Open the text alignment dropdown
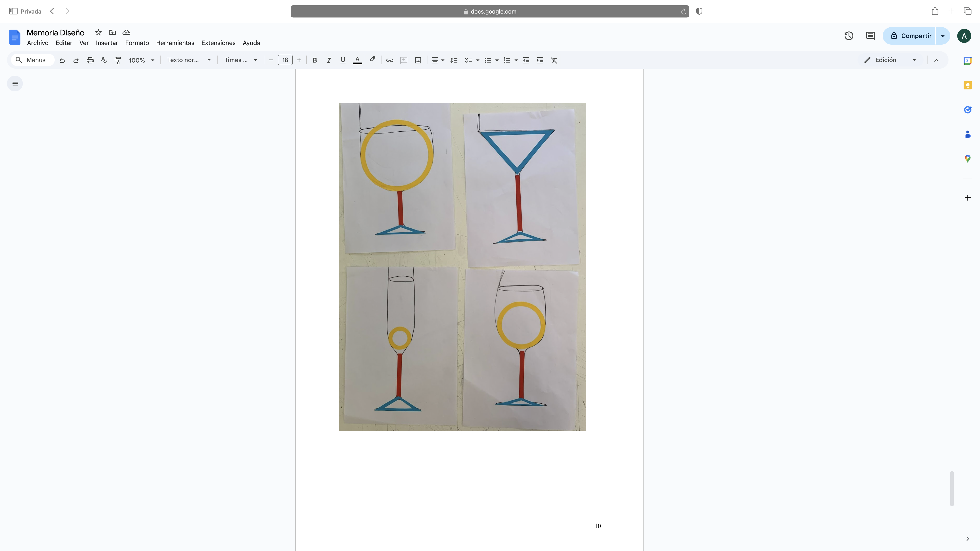980x551 pixels. (437, 60)
